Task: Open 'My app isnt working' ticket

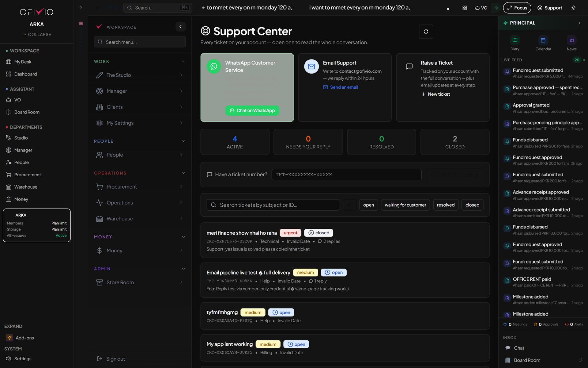Action: pyautogui.click(x=345, y=348)
